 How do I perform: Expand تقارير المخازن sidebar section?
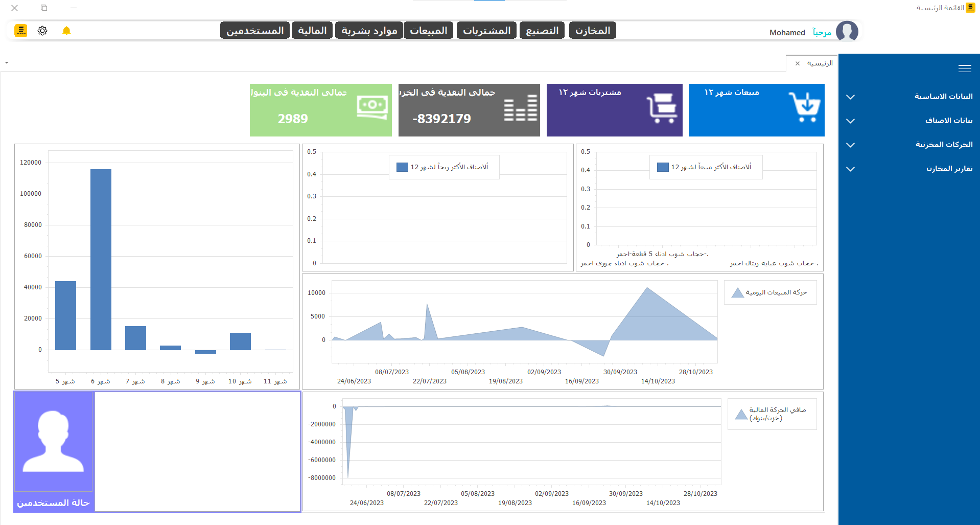tap(909, 169)
